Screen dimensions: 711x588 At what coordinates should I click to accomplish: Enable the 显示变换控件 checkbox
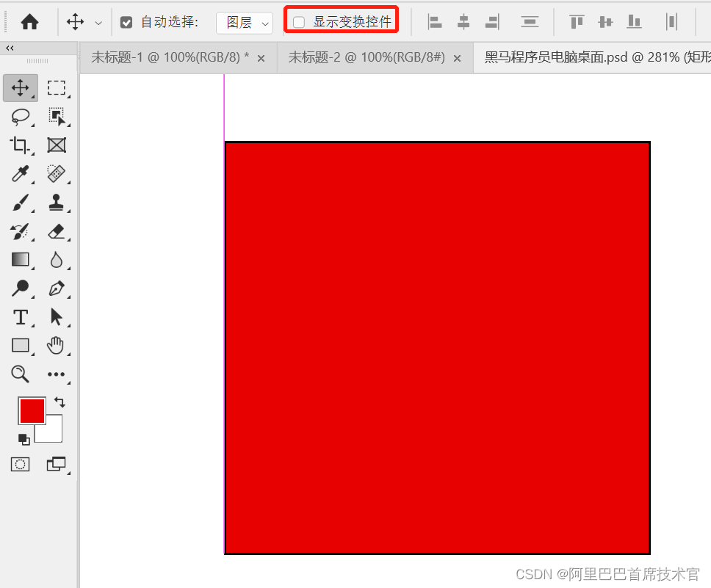(x=299, y=22)
